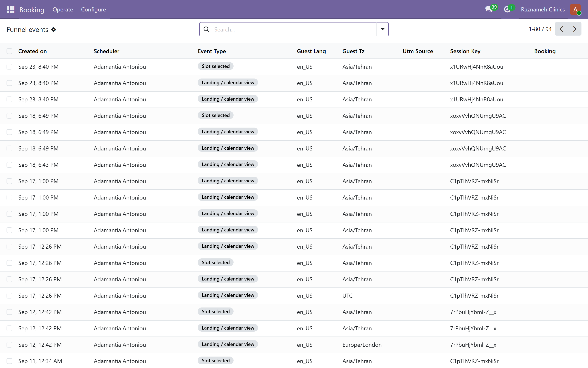Viewport: 588px width, 368px height.
Task: Sort by the Guest Lang column header
Action: click(311, 51)
